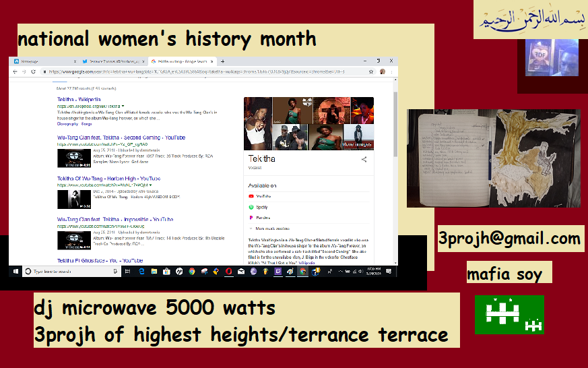Click the green pixel castle image
The image size is (588, 368).
[509, 315]
